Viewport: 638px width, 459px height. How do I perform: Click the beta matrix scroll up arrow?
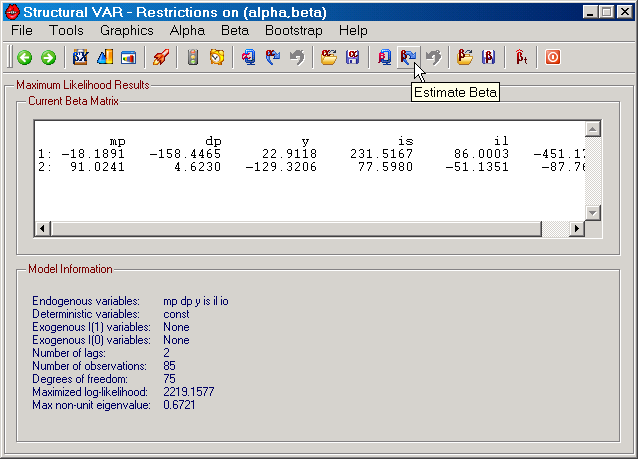pyautogui.click(x=593, y=129)
